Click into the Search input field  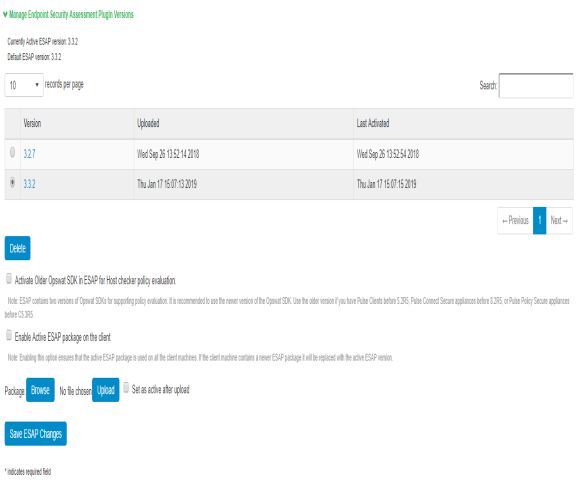tap(536, 86)
